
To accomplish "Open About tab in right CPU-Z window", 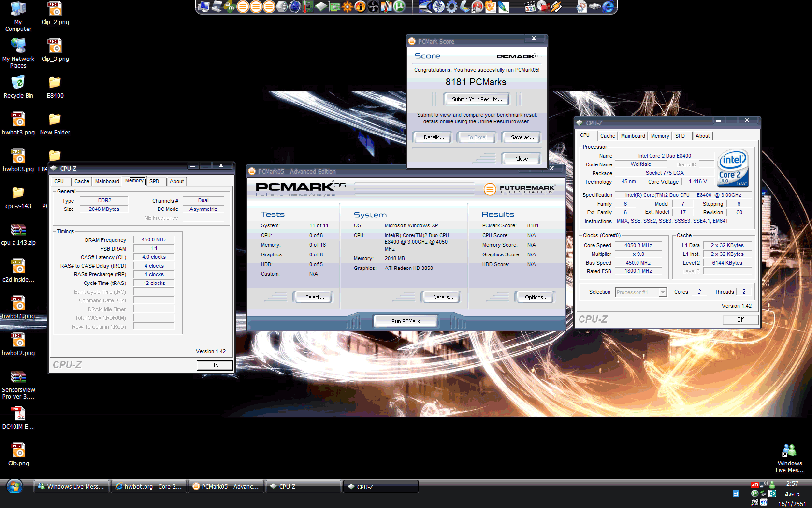I will (702, 136).
